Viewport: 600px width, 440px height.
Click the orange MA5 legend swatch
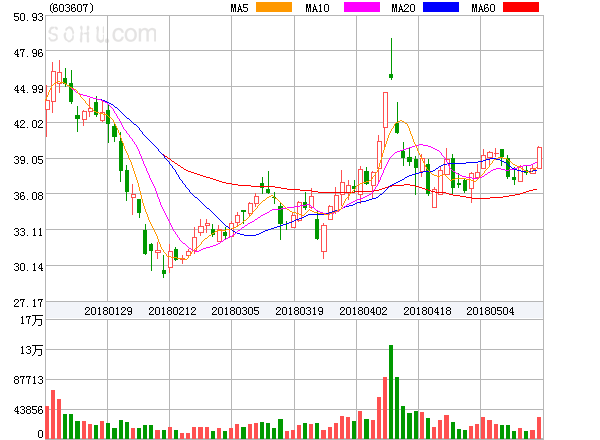click(274, 7)
